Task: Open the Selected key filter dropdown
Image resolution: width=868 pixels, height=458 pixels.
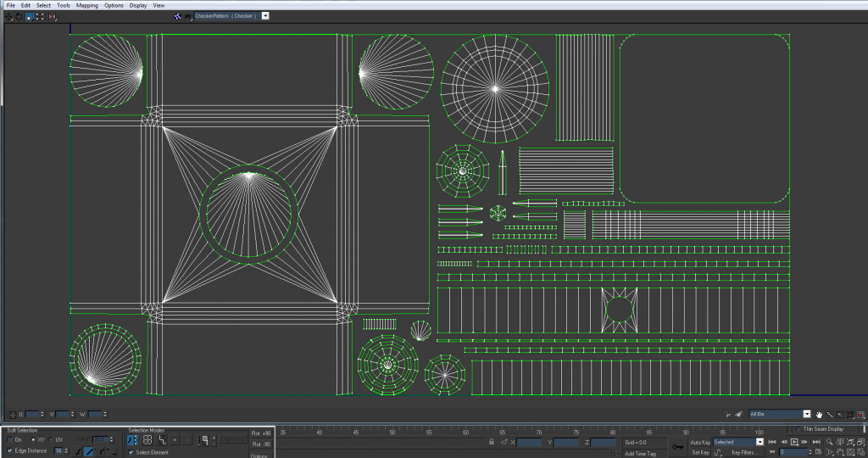Action: coord(759,442)
